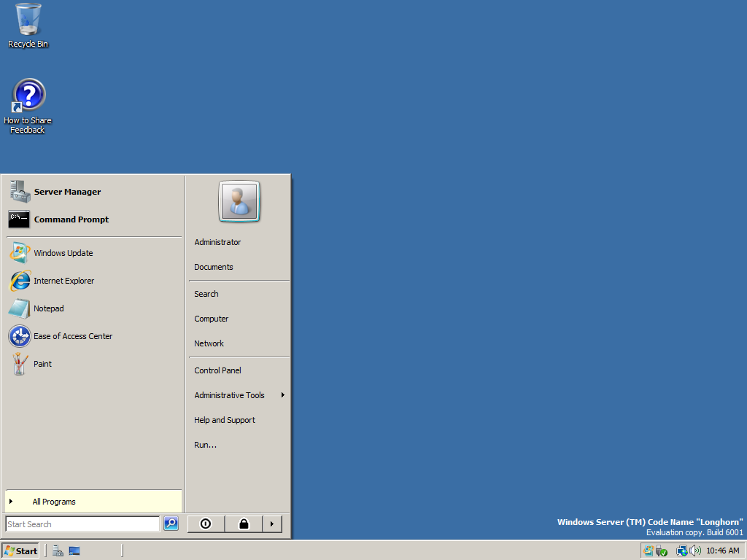Select Help and Support

click(x=225, y=420)
